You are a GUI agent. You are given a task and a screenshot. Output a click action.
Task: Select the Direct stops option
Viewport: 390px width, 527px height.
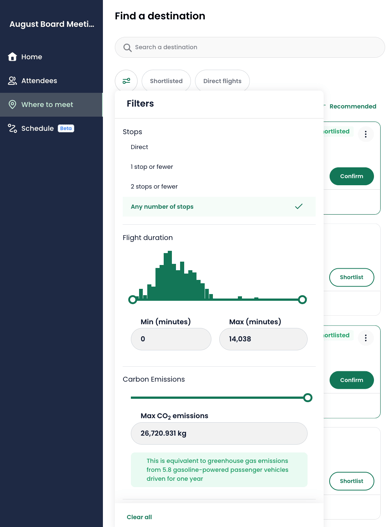tap(219, 147)
